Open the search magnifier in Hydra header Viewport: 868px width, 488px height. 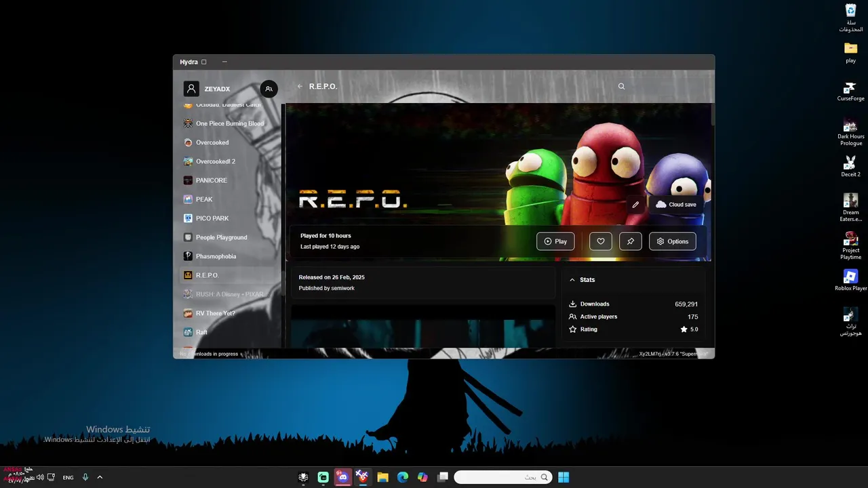621,86
